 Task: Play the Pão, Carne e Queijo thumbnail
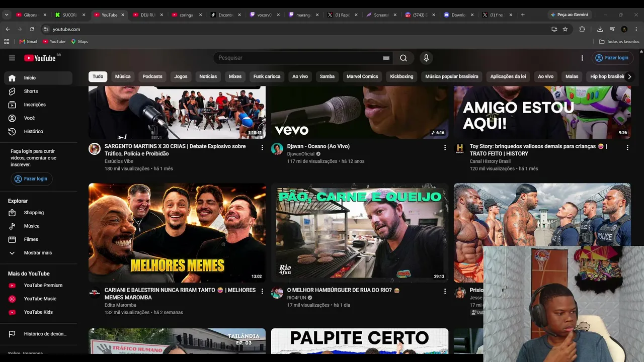click(360, 233)
